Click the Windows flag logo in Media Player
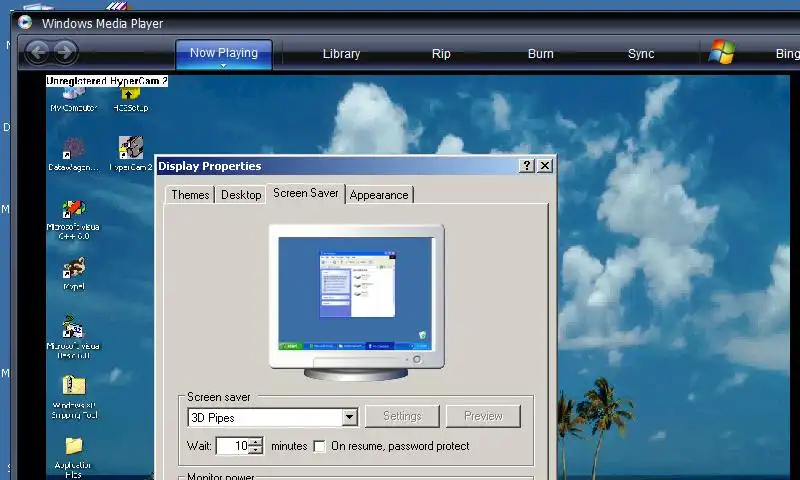 pyautogui.click(x=722, y=52)
